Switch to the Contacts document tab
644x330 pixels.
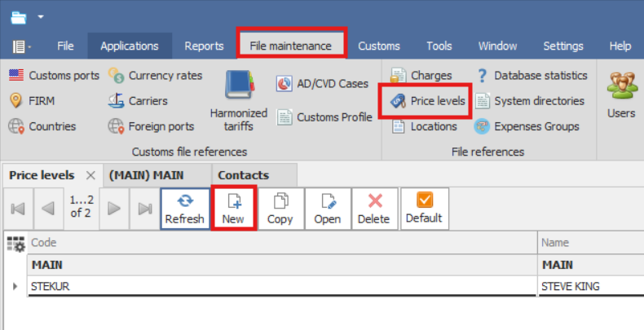pyautogui.click(x=243, y=175)
